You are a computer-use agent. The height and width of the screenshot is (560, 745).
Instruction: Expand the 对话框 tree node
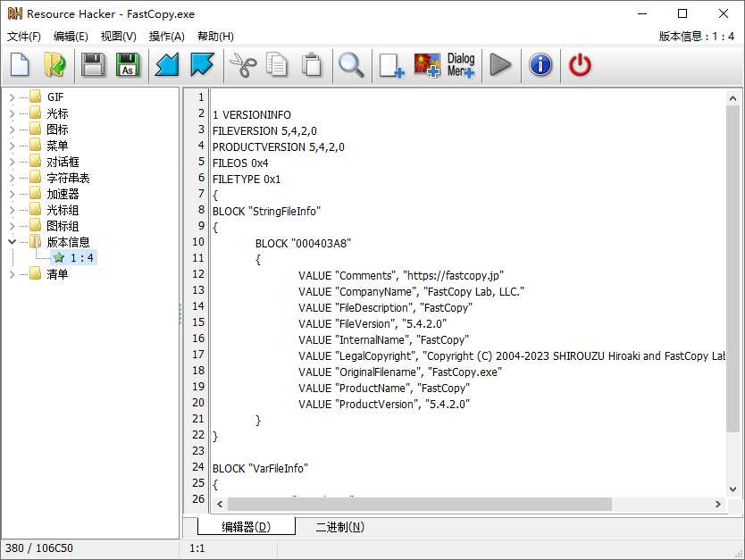coord(12,162)
